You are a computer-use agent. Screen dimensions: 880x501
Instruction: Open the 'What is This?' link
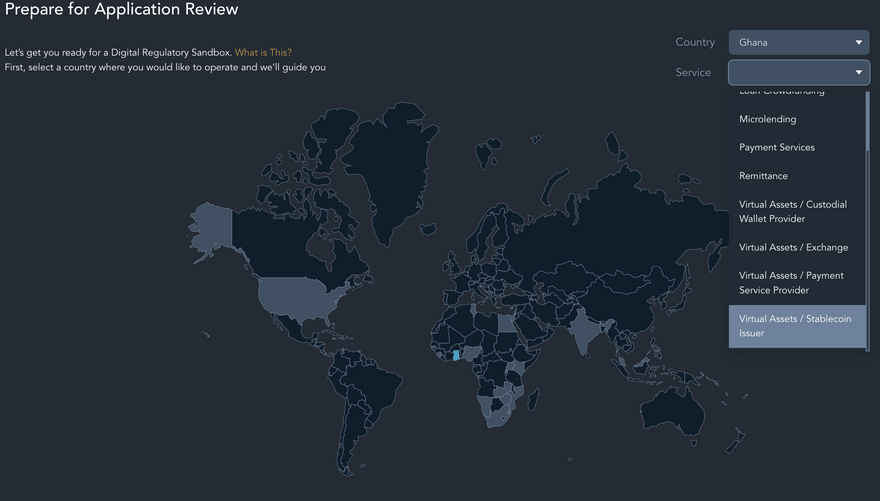(263, 52)
